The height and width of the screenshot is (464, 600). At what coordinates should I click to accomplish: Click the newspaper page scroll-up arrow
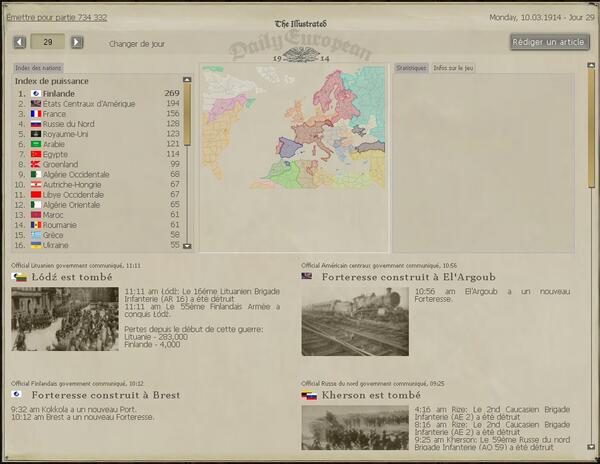click(591, 65)
